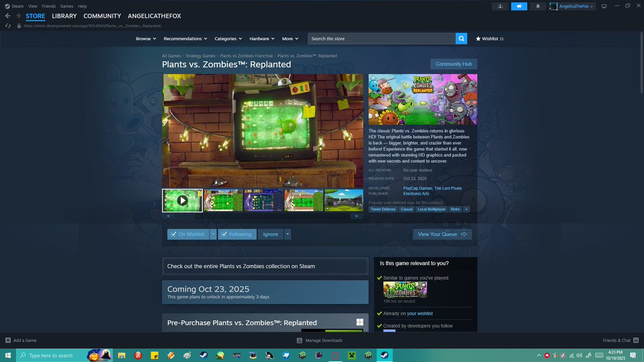
Task: Play the trailer thumbnail with play button
Action: (182, 201)
